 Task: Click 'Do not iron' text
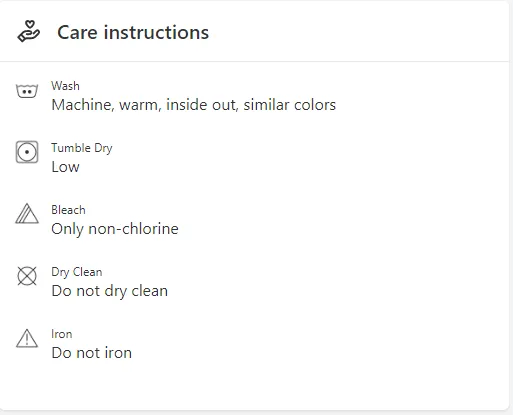(92, 353)
